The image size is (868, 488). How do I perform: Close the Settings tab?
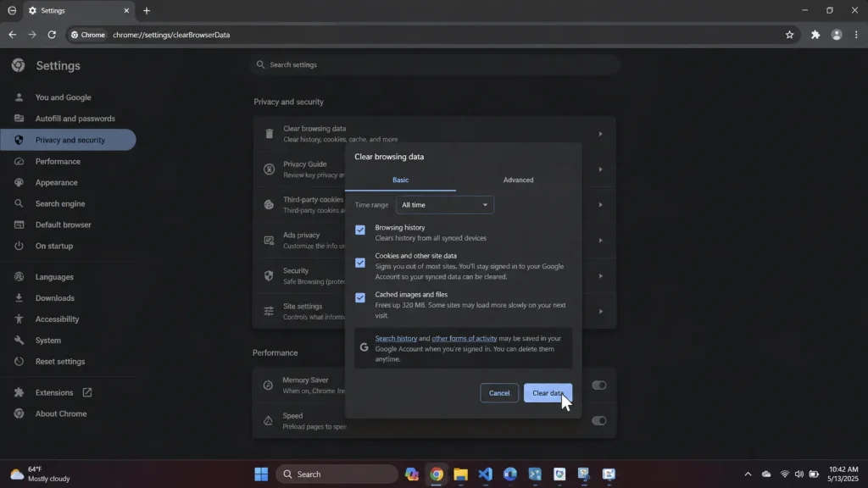tap(126, 10)
